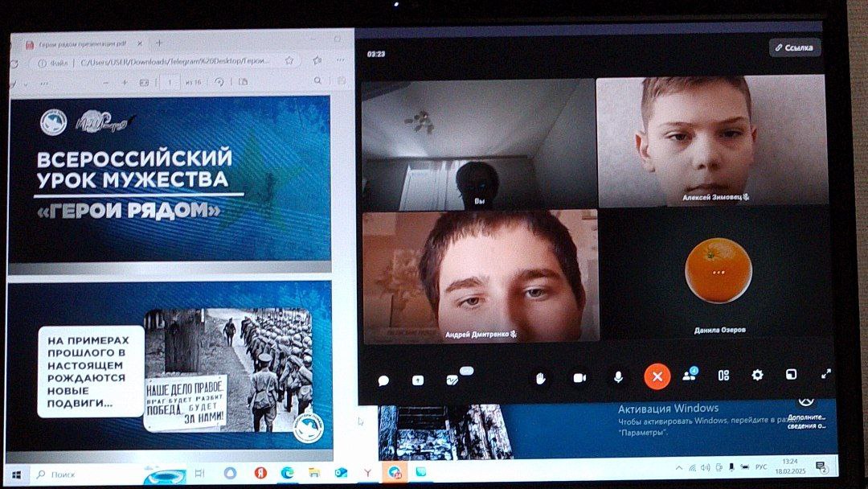Close the Герои рядом презентация.pdf tab
This screenshot has width=868, height=489.
[140, 43]
